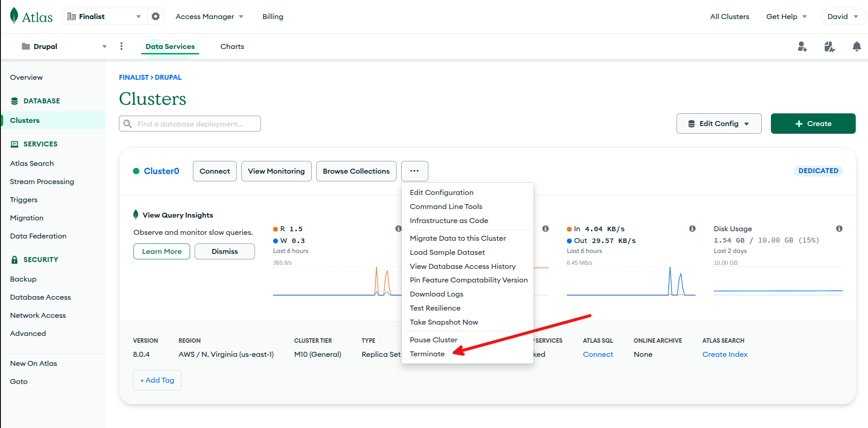This screenshot has height=428, width=868.
Task: Click the Services section icon
Action: tap(15, 144)
